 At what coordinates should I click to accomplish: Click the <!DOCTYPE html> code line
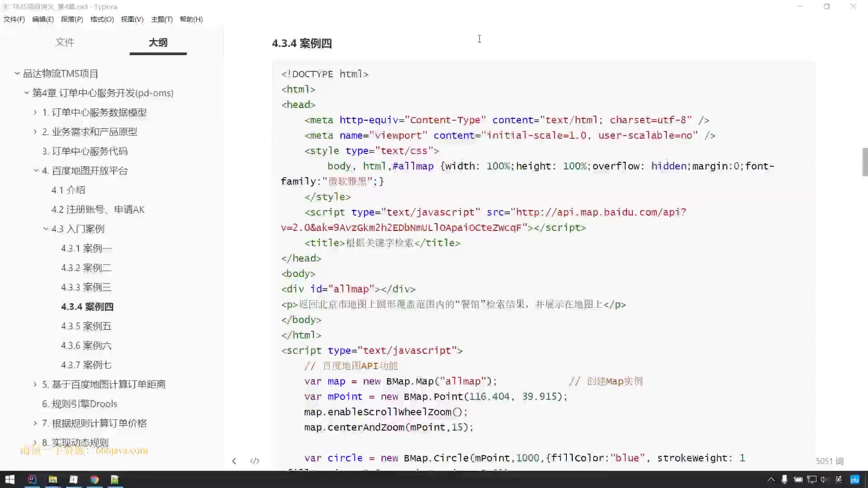point(325,74)
